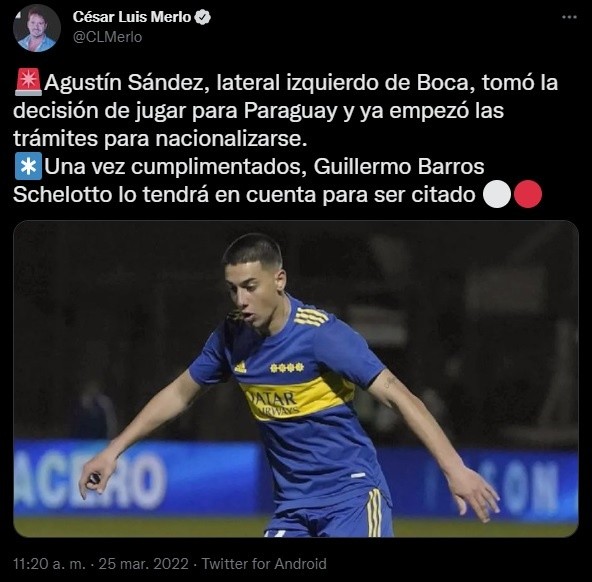Click the red siren emoji

tap(28, 82)
